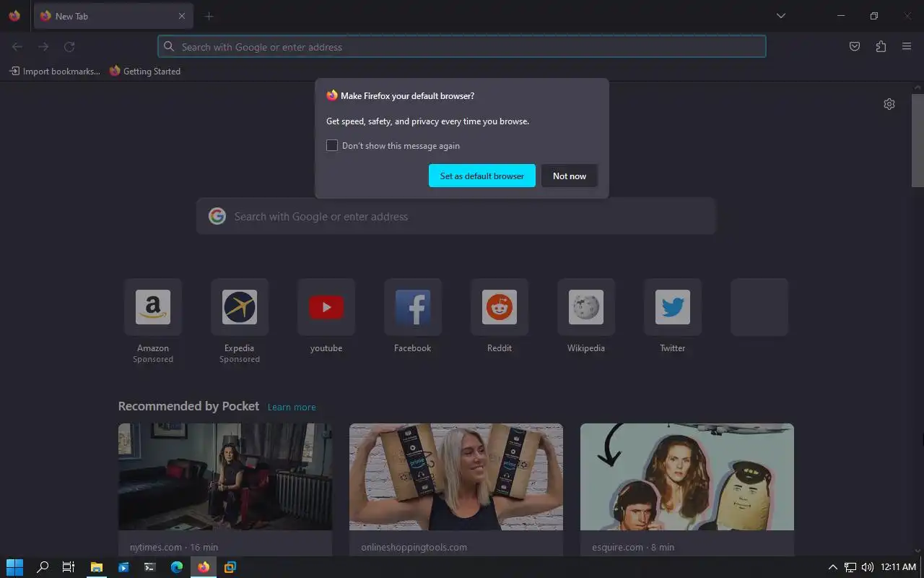Click esquire.com · 8 min text
924x578 pixels.
click(x=633, y=547)
